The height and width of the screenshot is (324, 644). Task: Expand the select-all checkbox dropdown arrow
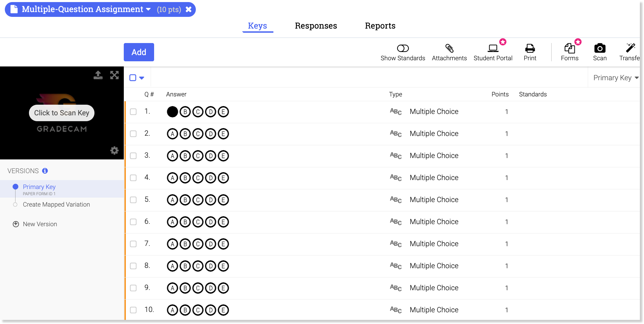coord(142,78)
